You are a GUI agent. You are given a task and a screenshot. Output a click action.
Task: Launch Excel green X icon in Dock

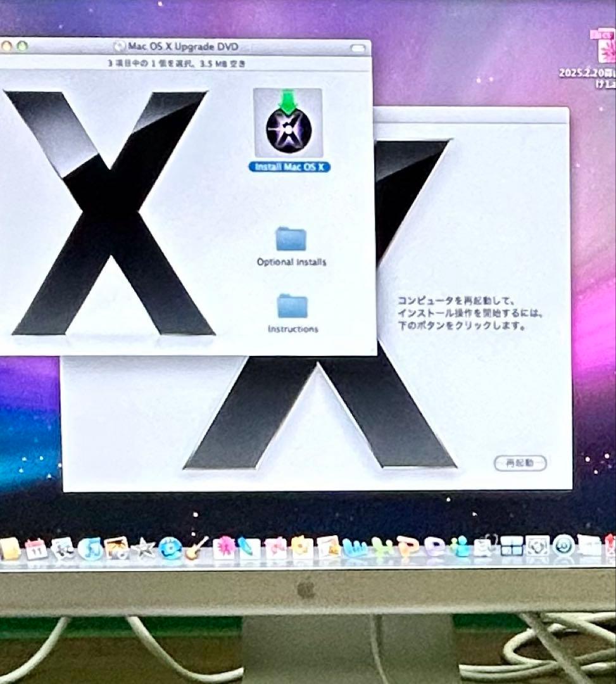(x=382, y=547)
